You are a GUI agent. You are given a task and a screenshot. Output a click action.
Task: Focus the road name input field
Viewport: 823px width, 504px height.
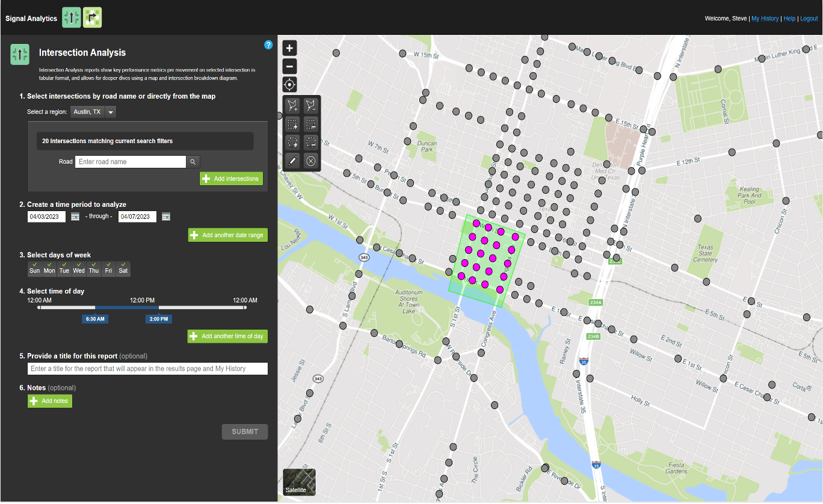131,162
